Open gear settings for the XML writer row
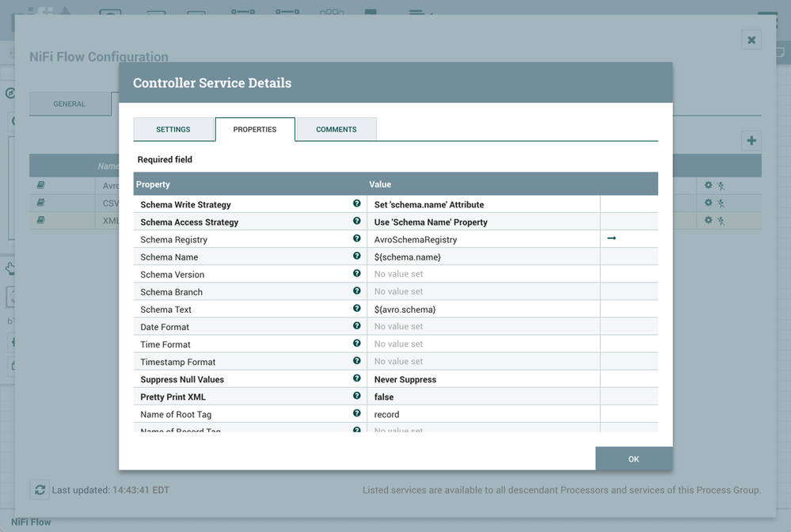This screenshot has width=791, height=532. click(709, 220)
